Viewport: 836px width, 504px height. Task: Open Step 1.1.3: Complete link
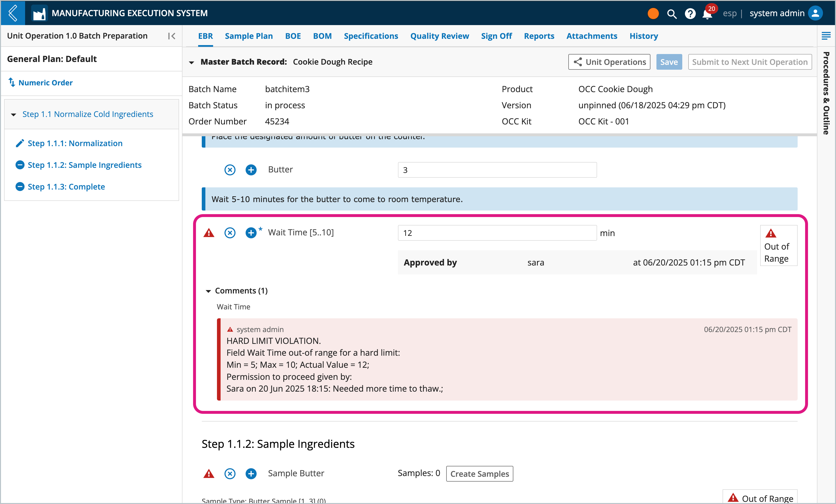pyautogui.click(x=66, y=186)
